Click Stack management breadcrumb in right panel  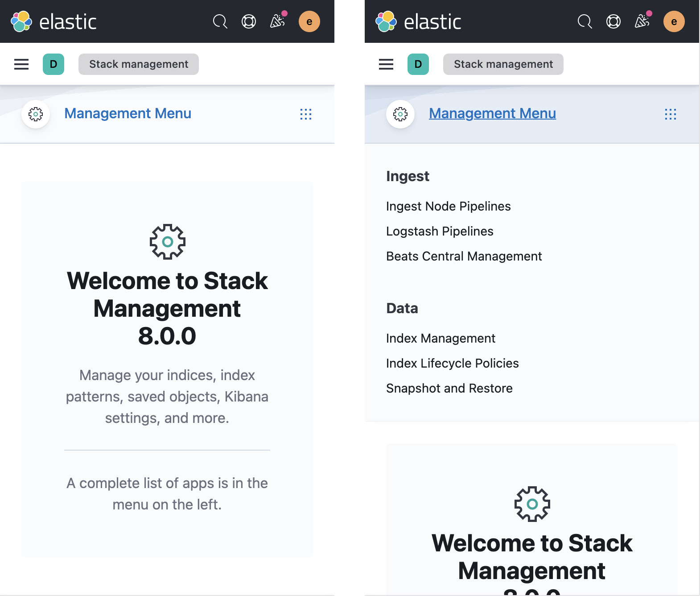[x=503, y=64]
